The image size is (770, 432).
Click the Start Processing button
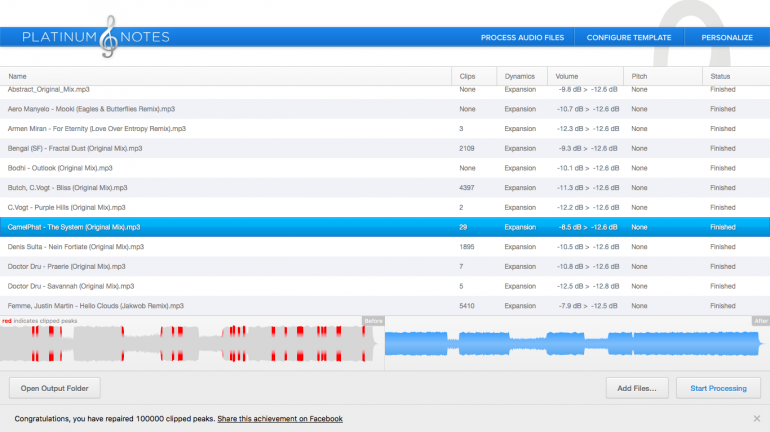pyautogui.click(x=718, y=388)
